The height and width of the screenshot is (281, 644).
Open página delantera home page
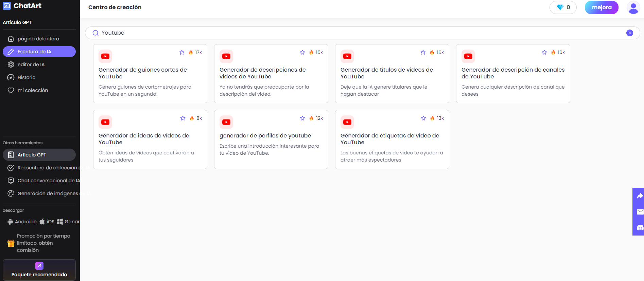point(39,39)
